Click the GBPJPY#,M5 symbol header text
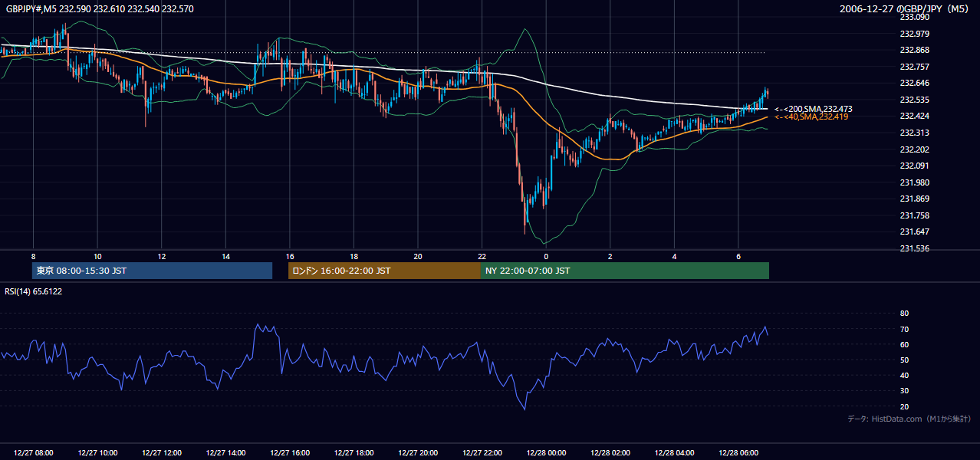Viewport: 980px width, 460px height. [100, 9]
